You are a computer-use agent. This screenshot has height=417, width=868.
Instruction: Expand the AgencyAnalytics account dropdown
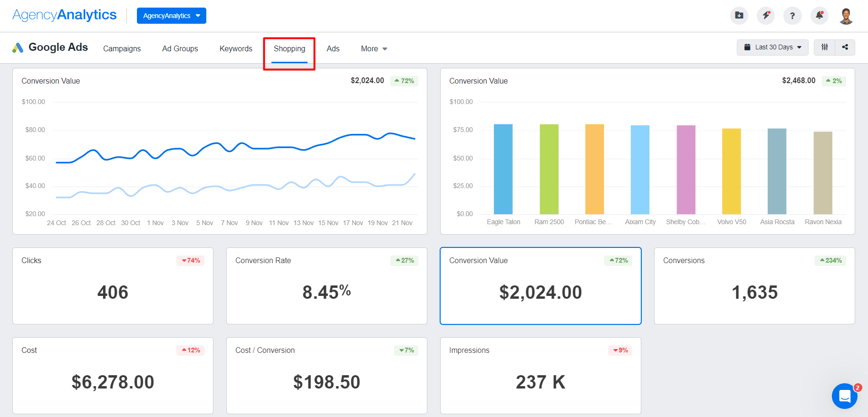pos(171,16)
